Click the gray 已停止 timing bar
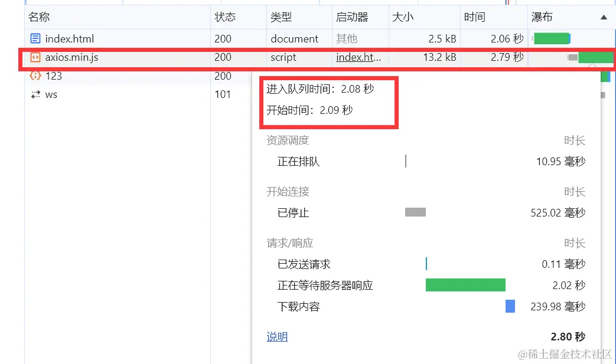This screenshot has width=616, height=364. click(x=415, y=212)
